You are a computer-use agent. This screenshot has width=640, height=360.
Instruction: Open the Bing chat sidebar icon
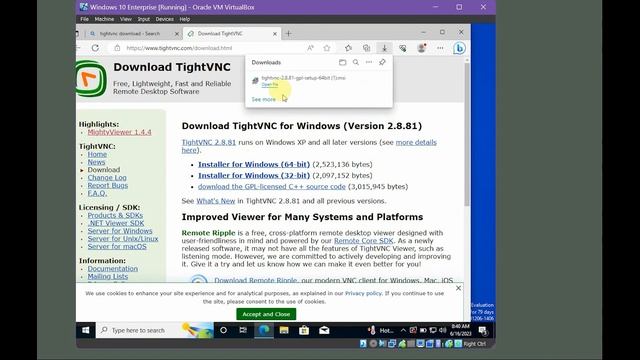pos(459,48)
